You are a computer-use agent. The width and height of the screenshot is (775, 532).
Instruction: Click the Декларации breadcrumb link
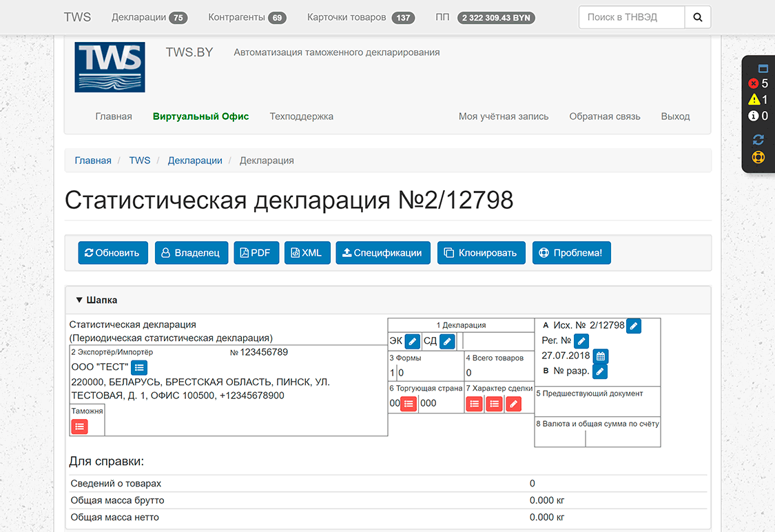pos(195,161)
